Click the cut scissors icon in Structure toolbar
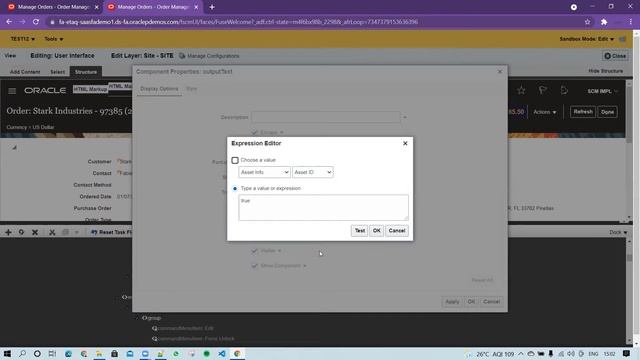 coord(52,232)
